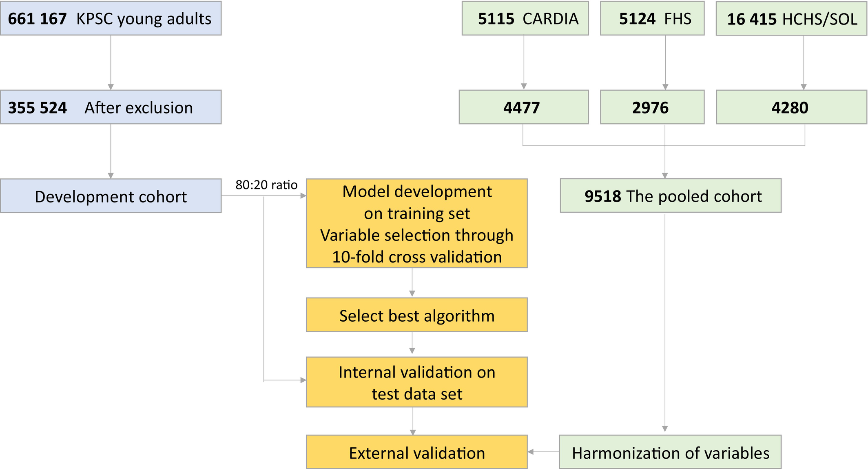Click the Model development on training set box
Viewport: 868px width, 469px height.
pyautogui.click(x=416, y=224)
